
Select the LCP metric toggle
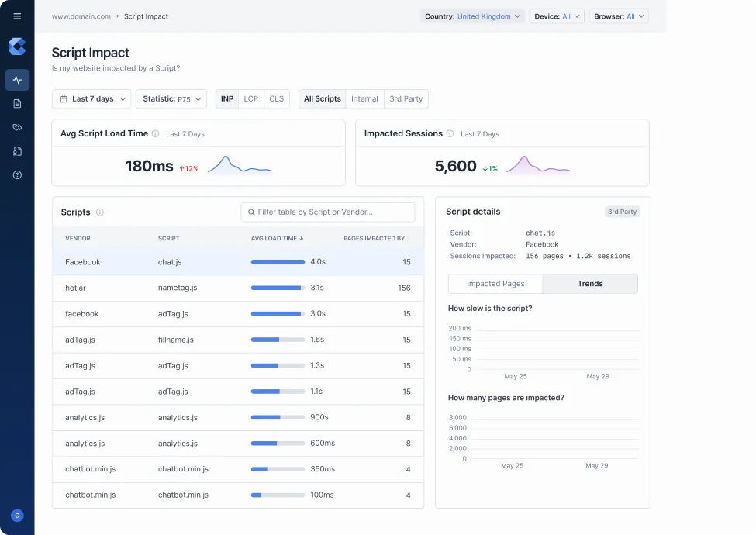250,99
